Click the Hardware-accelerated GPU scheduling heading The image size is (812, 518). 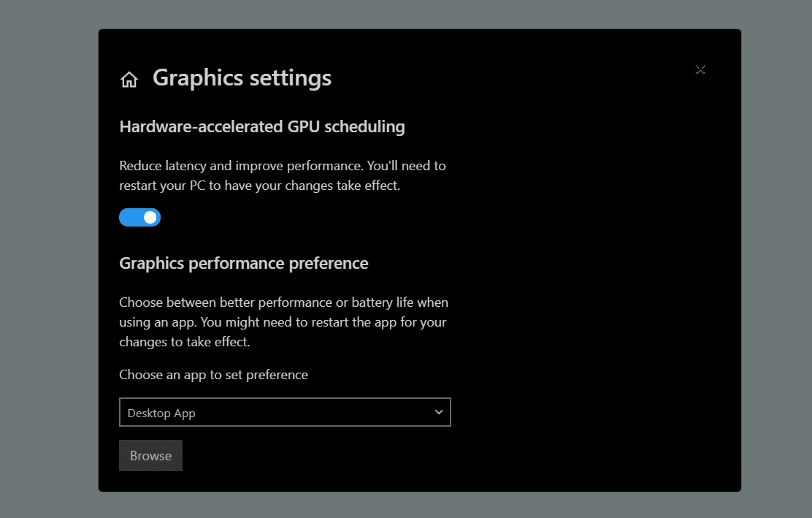262,126
